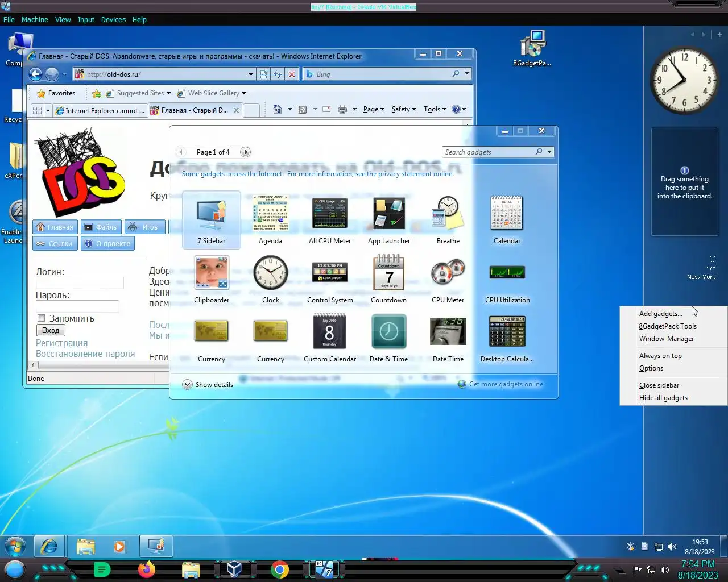Select the CPU Utilization gadget
Image resolution: width=728 pixels, height=582 pixels.
(x=507, y=279)
